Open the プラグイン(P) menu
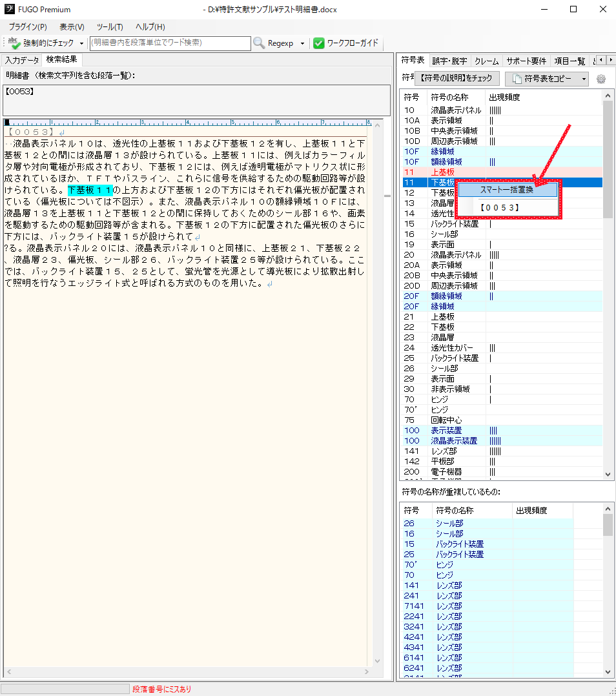616x696 pixels. (28, 26)
